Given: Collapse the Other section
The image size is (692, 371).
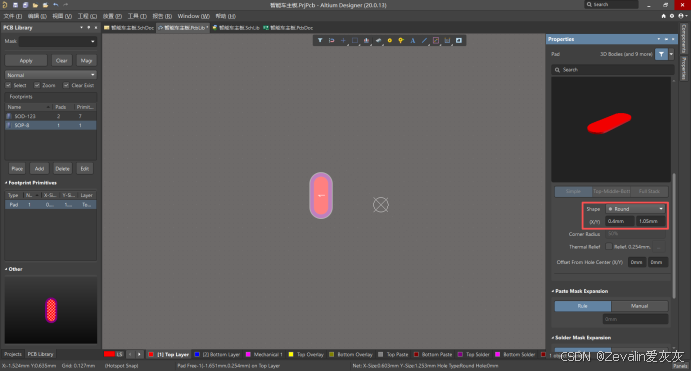Looking at the screenshot, I should pyautogui.click(x=6, y=269).
